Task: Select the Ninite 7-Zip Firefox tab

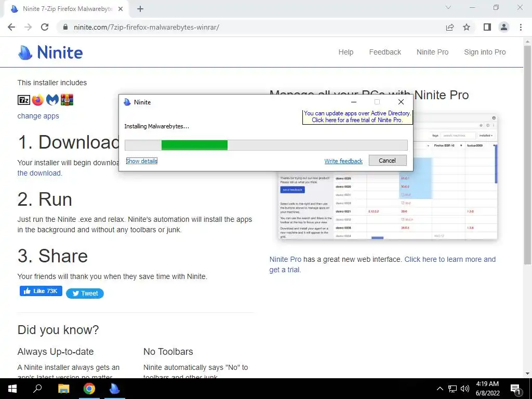Action: point(66,9)
